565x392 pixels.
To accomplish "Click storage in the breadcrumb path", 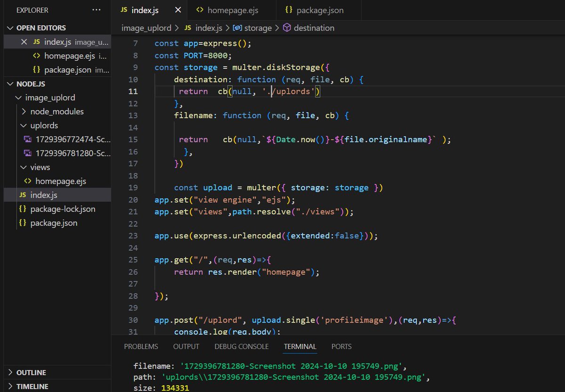I will [258, 28].
